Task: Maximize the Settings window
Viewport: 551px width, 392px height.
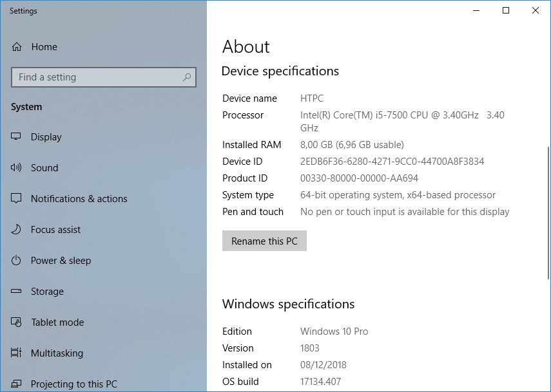Action: pos(506,10)
